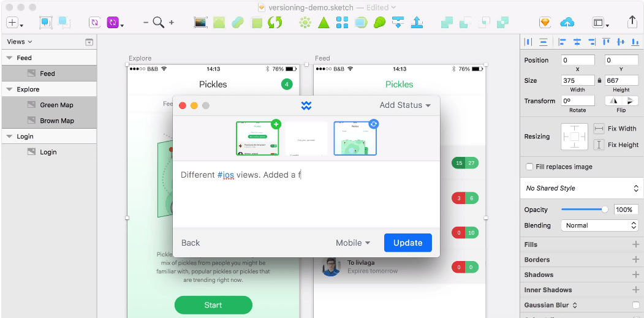Align layers to horizontal center

click(577, 42)
